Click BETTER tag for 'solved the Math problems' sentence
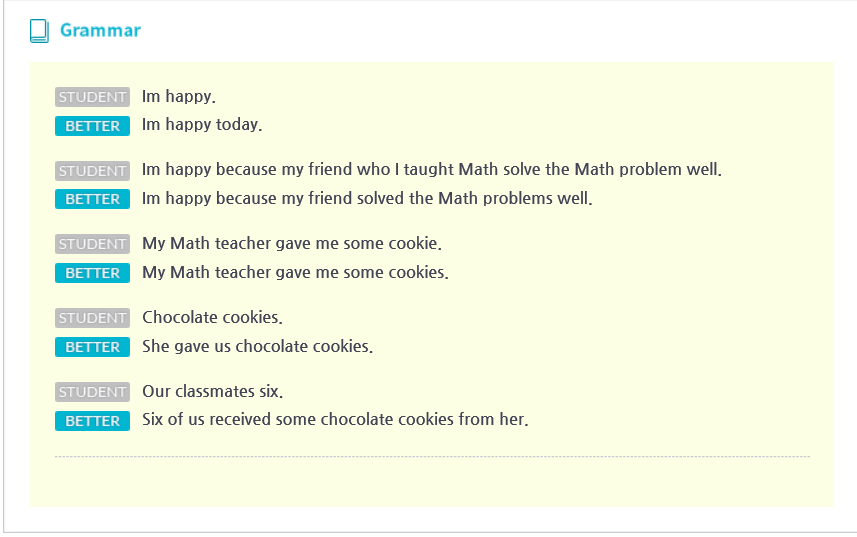Screen dimensions: 857x537 [92, 199]
